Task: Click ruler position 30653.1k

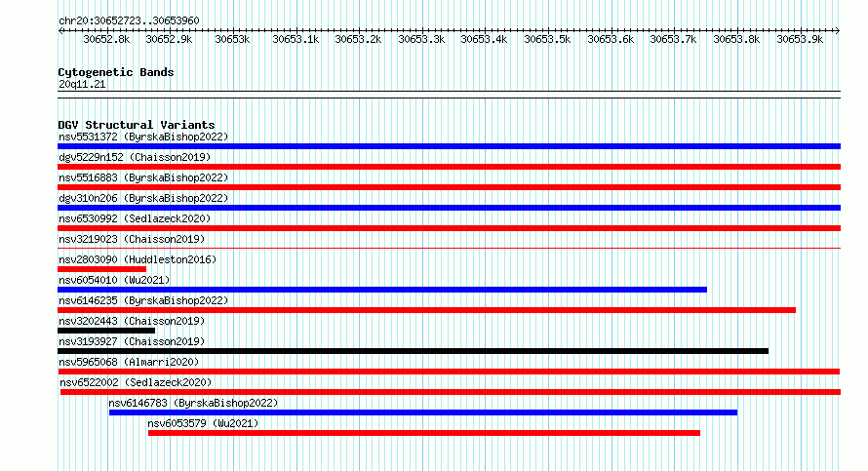Action: coord(296,39)
